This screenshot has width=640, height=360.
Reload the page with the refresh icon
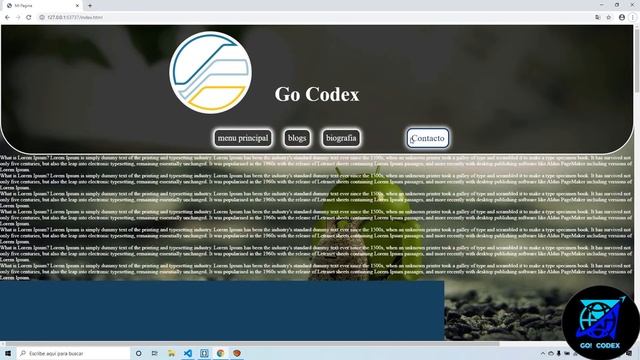pos(29,18)
